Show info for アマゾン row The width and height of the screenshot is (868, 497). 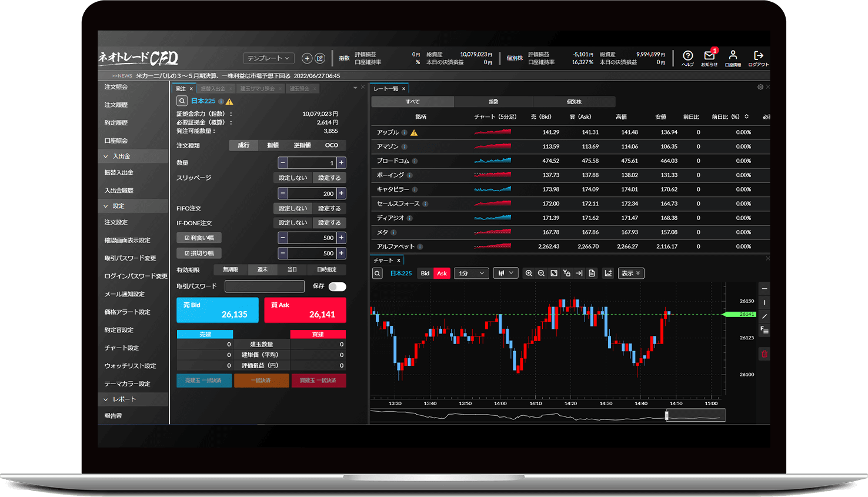(404, 146)
